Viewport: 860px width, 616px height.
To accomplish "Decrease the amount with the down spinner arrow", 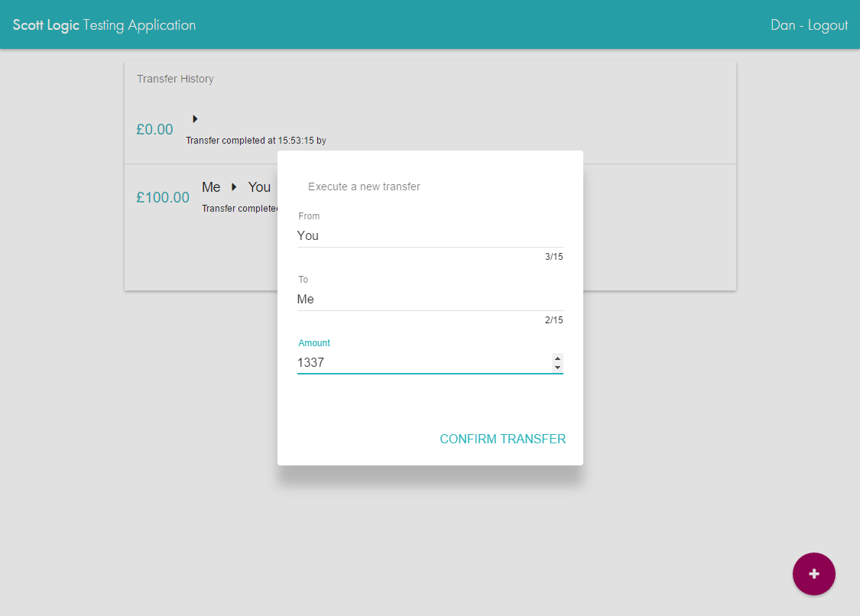I will (x=557, y=368).
